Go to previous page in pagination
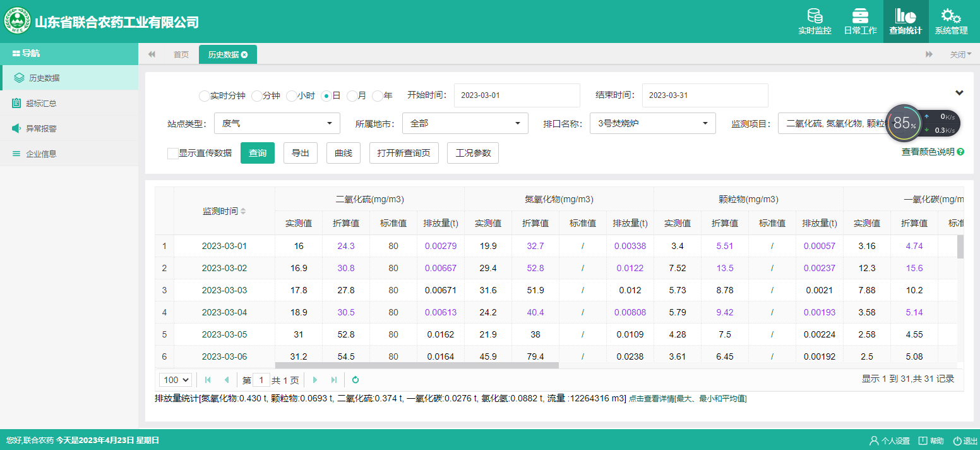Image resolution: width=980 pixels, height=450 pixels. [x=227, y=380]
